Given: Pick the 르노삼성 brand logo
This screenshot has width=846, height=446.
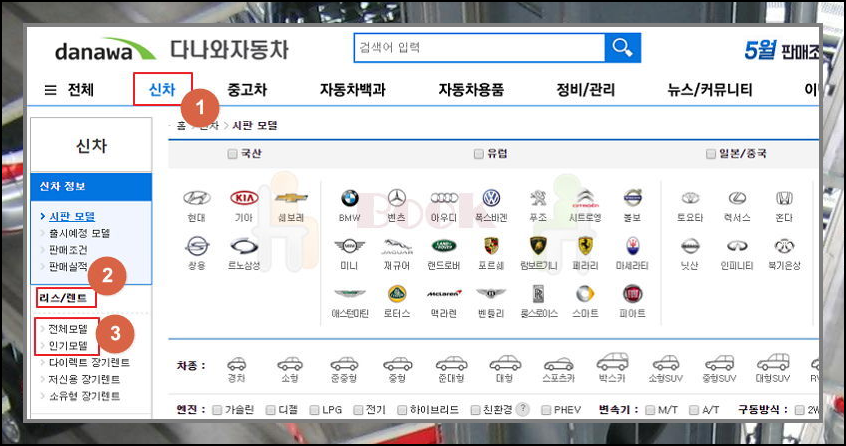Looking at the screenshot, I should [x=244, y=246].
